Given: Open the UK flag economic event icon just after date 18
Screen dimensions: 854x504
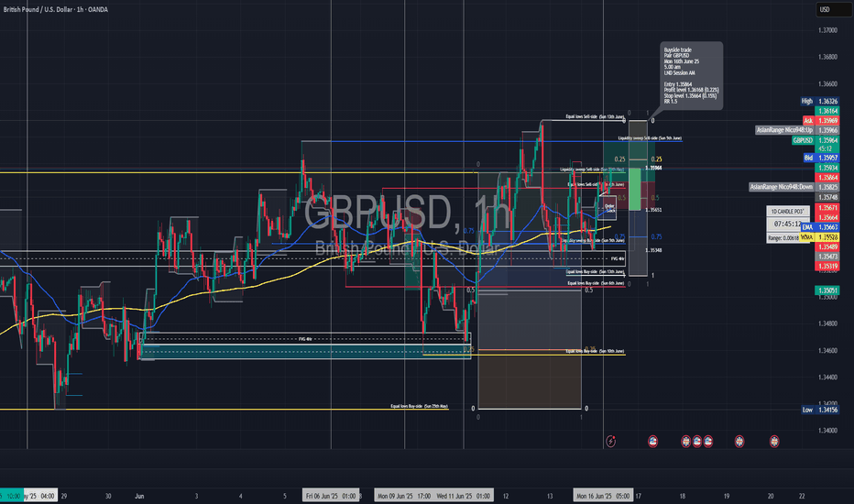Looking at the screenshot, I should point(685,441).
